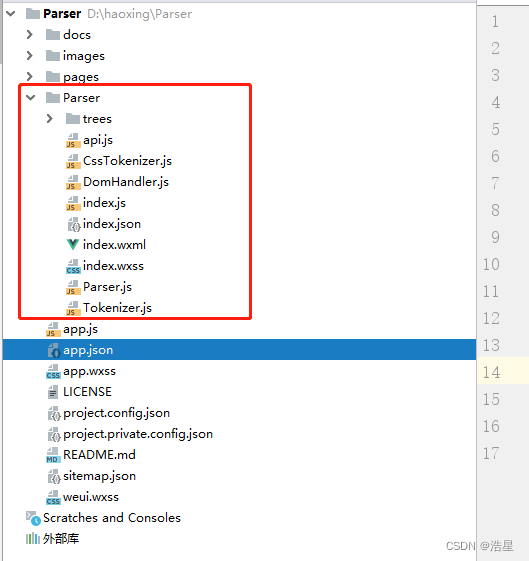Expand the images folder chevron
Screen dimensions: 529x561
tap(30, 55)
